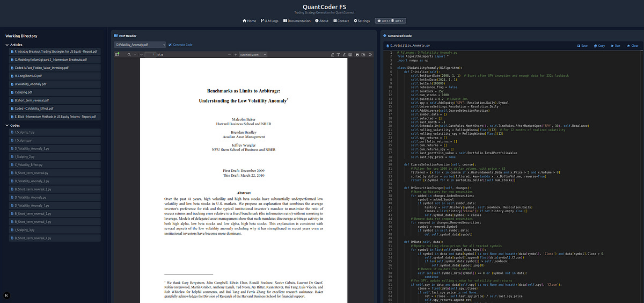
Task: Go to previous PDF page arrow
Action: (x=135, y=54)
